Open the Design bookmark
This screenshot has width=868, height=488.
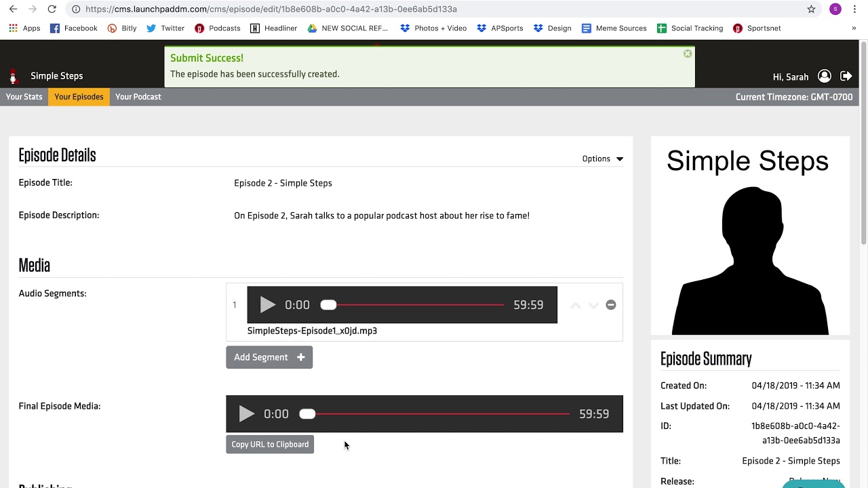pos(553,28)
